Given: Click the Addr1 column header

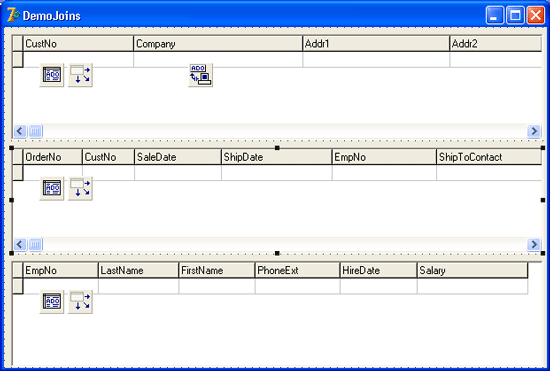Looking at the screenshot, I should (x=376, y=44).
